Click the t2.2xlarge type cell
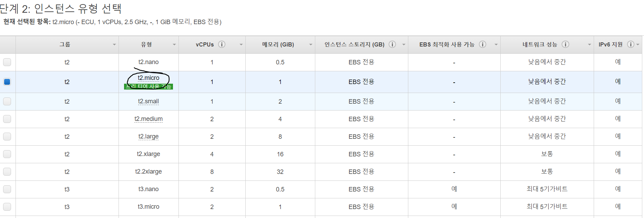 pos(149,172)
